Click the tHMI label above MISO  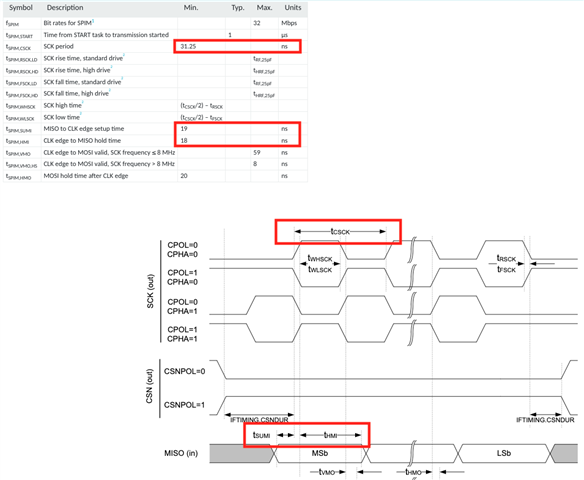(330, 435)
